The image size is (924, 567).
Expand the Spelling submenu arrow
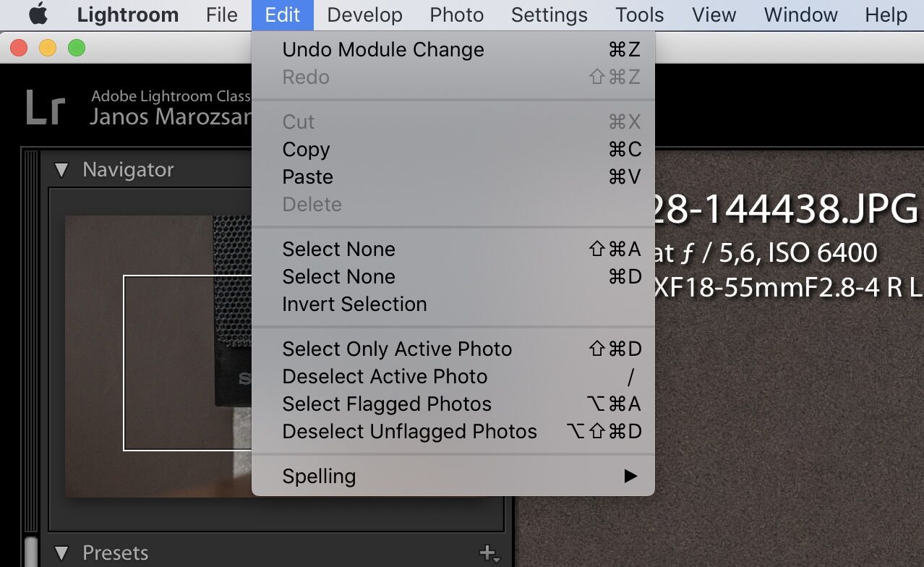tap(630, 476)
